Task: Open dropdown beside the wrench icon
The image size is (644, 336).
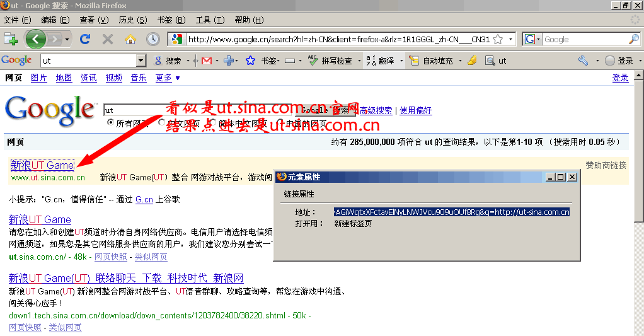Action: click(x=597, y=61)
